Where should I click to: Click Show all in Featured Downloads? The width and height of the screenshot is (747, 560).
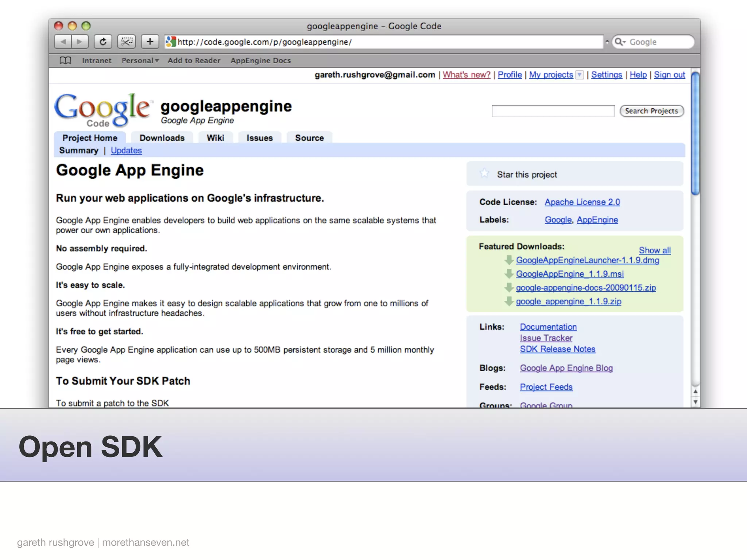pyautogui.click(x=655, y=250)
